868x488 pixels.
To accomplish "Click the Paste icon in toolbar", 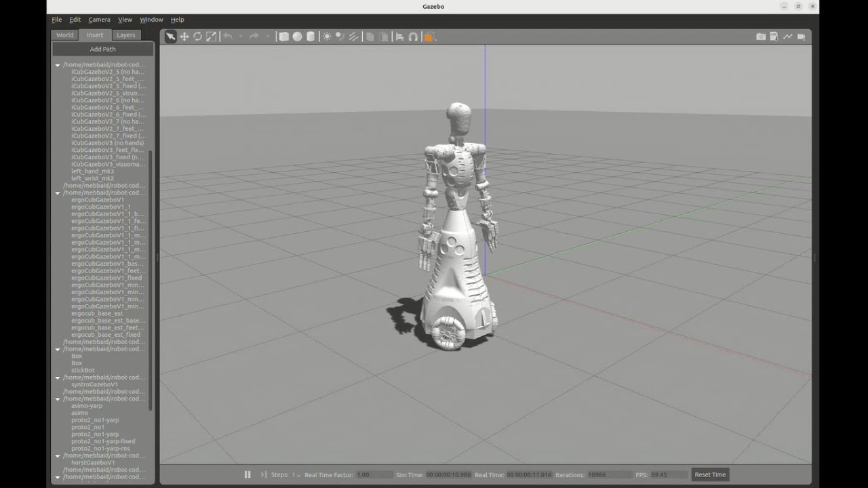I will 383,37.
